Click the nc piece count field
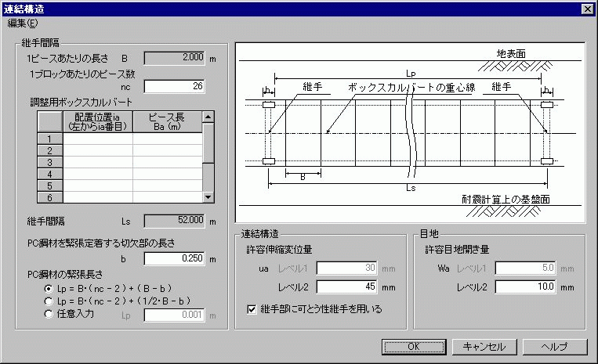 click(174, 86)
